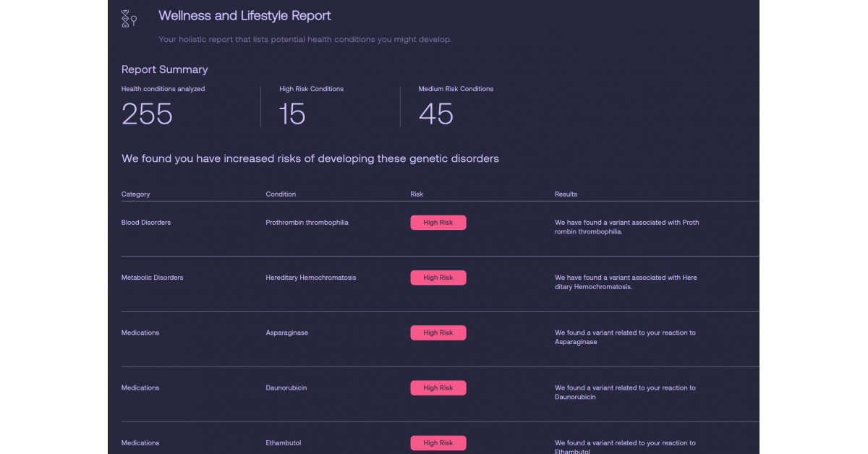Sort by the Condition column header
Image resolution: width=868 pixels, height=454 pixels.
coord(281,194)
